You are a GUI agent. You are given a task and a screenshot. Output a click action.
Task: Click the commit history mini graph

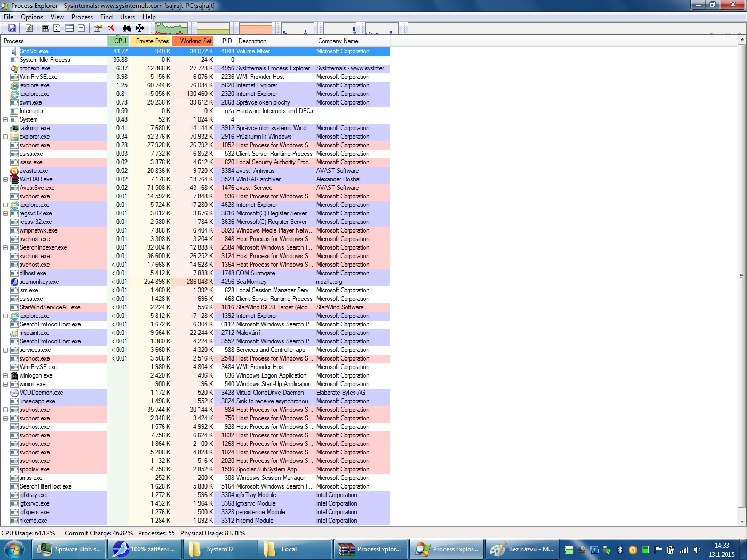point(213,28)
